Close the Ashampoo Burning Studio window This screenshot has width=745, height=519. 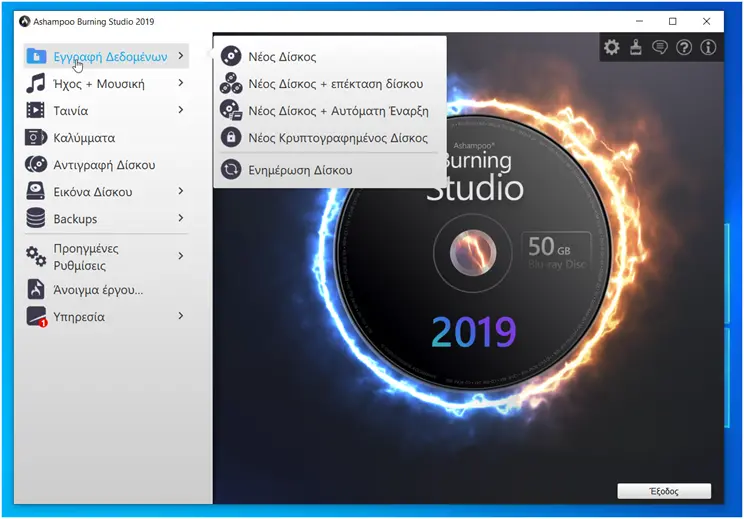706,21
